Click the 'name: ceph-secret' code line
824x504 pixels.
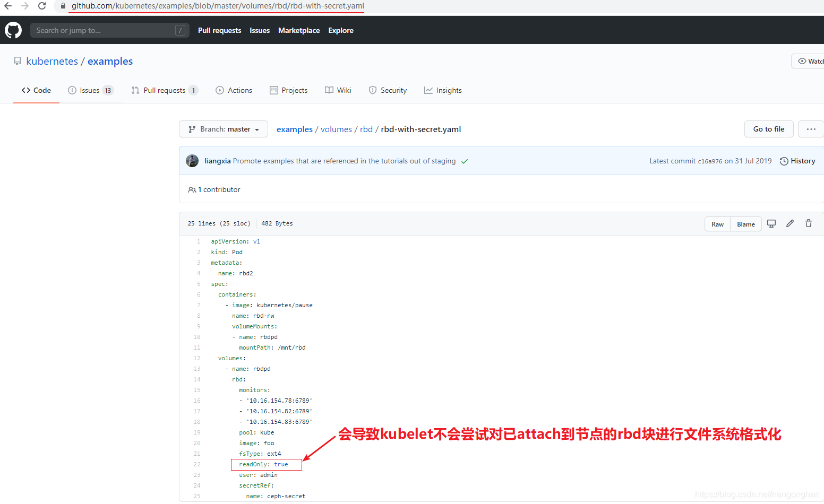[x=276, y=496]
